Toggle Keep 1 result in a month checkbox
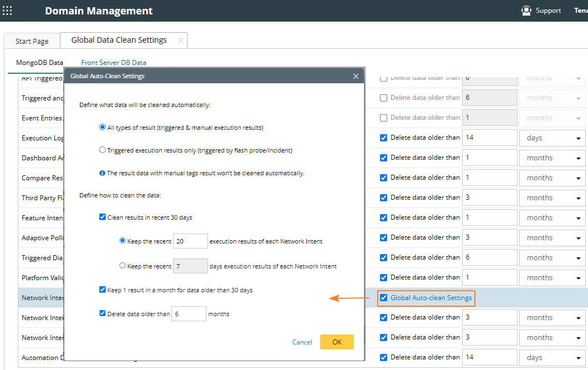Screen dimensions: 588x370 click(x=103, y=290)
